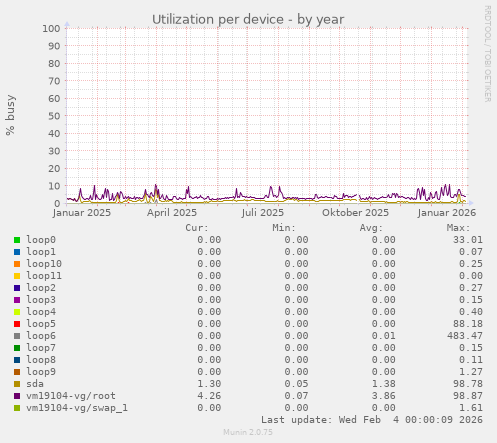The image size is (497, 443).
Task: Click the sda average value 1.38
Action: [384, 384]
